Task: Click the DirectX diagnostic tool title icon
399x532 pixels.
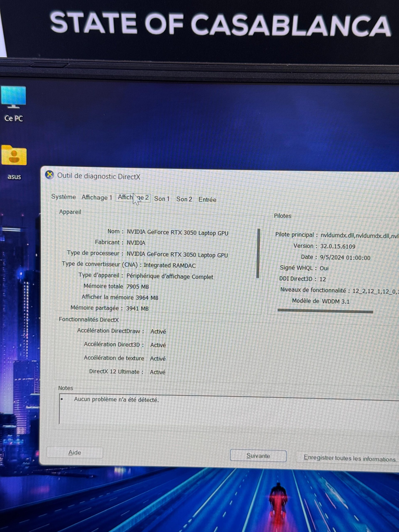Action: click(49, 175)
